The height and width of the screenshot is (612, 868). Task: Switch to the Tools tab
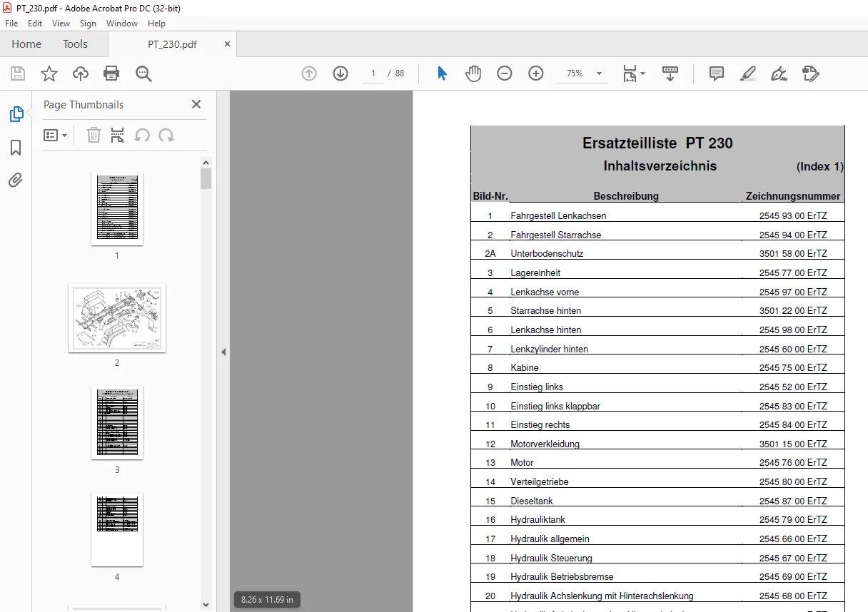click(75, 44)
